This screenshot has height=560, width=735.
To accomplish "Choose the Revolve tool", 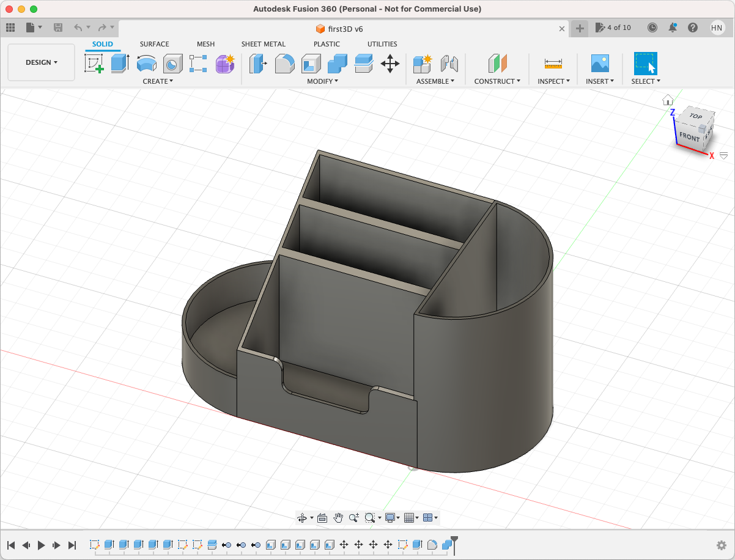I will 146,64.
